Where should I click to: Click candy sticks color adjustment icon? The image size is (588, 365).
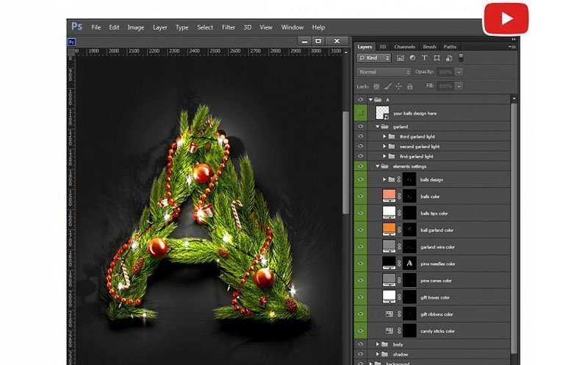(x=390, y=330)
